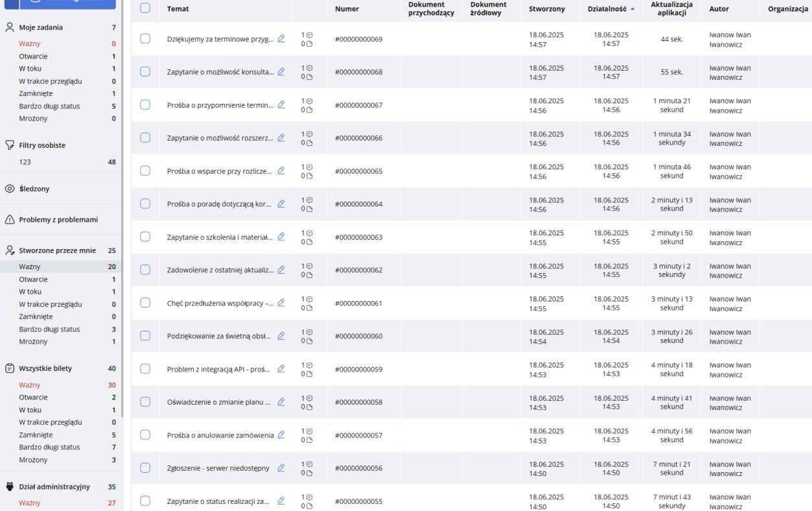
Task: Check the box for "Prośba o przypomnienie termin..."
Action: (x=145, y=104)
